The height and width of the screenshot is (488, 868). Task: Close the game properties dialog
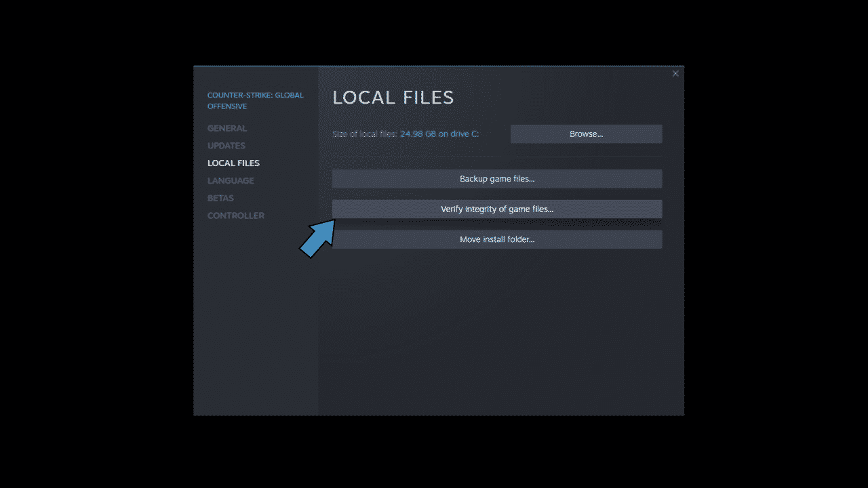tap(675, 73)
